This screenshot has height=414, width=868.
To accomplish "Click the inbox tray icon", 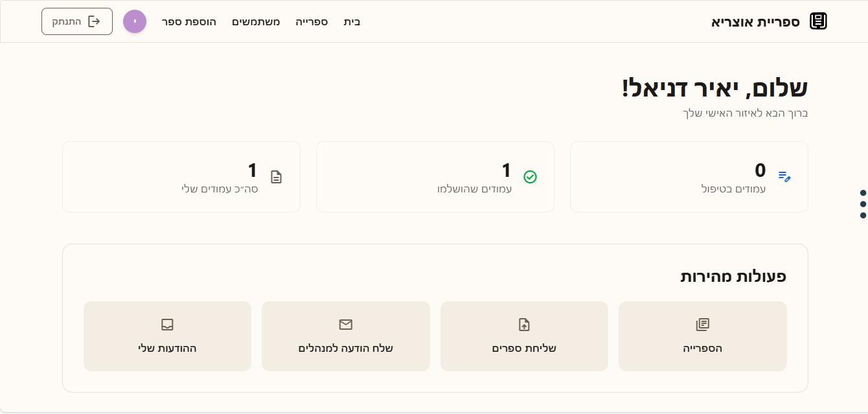I will [x=167, y=325].
